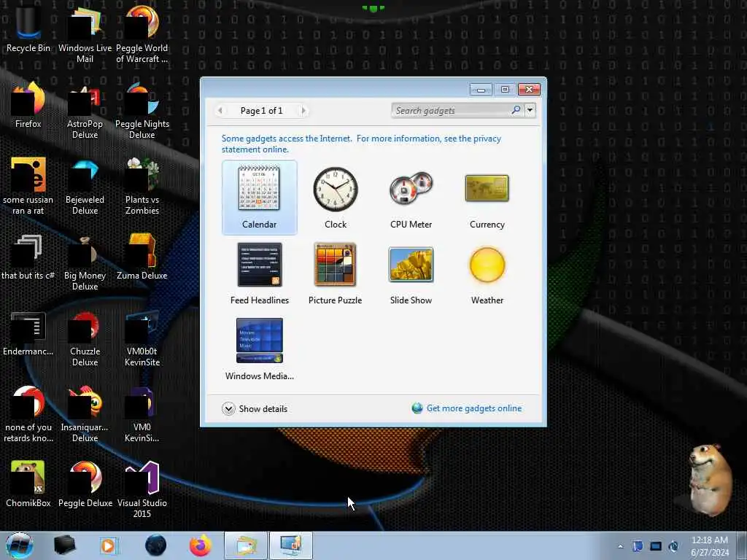Select Windows Live Mail desktop icon
The height and width of the screenshot is (560, 747).
85,34
